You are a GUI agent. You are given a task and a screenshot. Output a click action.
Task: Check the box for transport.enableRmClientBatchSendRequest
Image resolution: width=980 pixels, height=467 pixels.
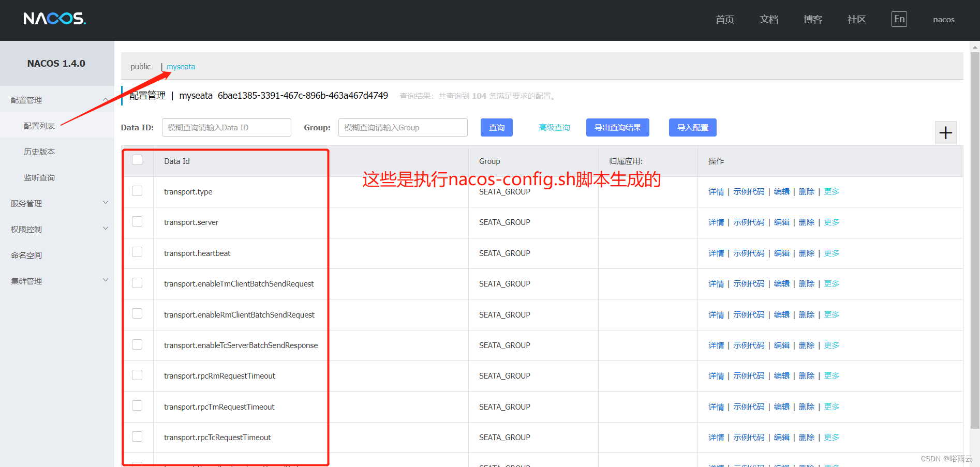(x=137, y=313)
